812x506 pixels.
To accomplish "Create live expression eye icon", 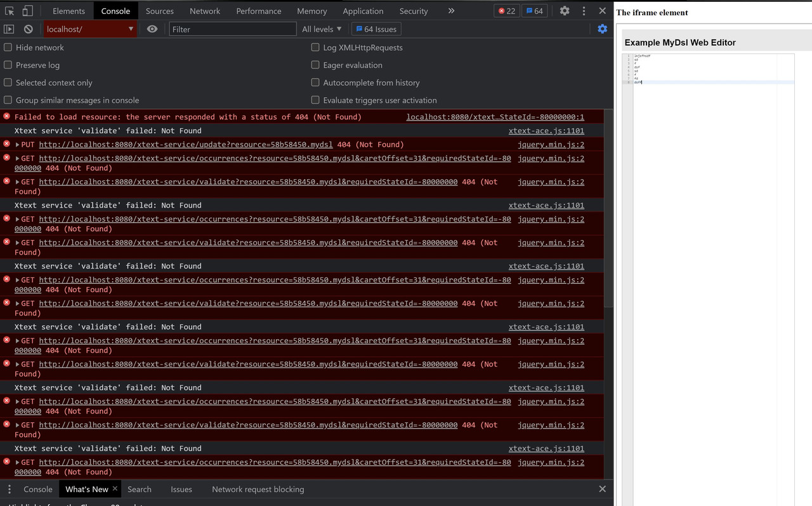I will pyautogui.click(x=152, y=29).
